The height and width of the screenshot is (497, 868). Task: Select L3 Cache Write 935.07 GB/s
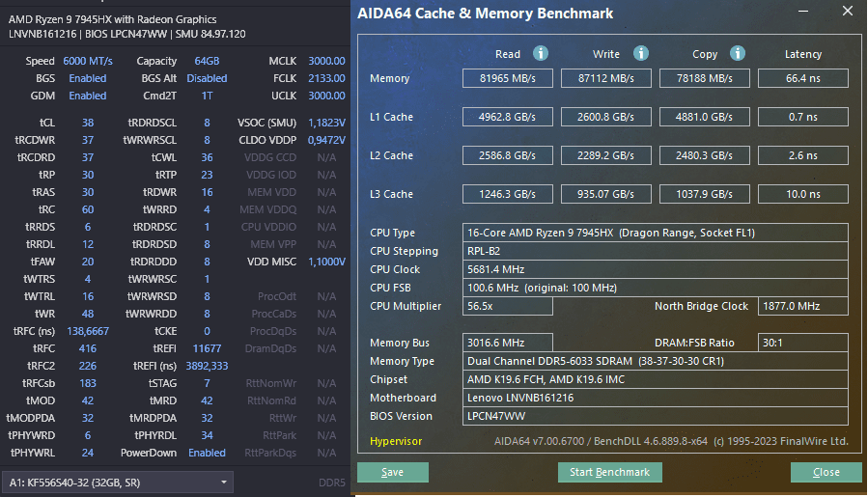pyautogui.click(x=606, y=194)
